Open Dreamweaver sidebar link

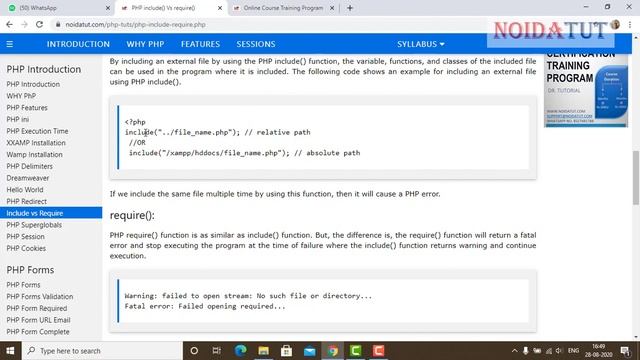[28, 178]
